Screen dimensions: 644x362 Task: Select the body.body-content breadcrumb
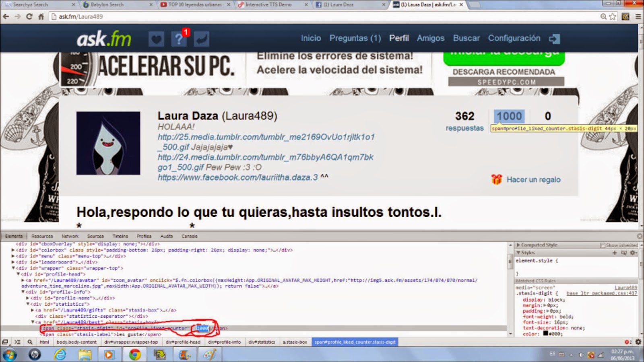(76, 342)
